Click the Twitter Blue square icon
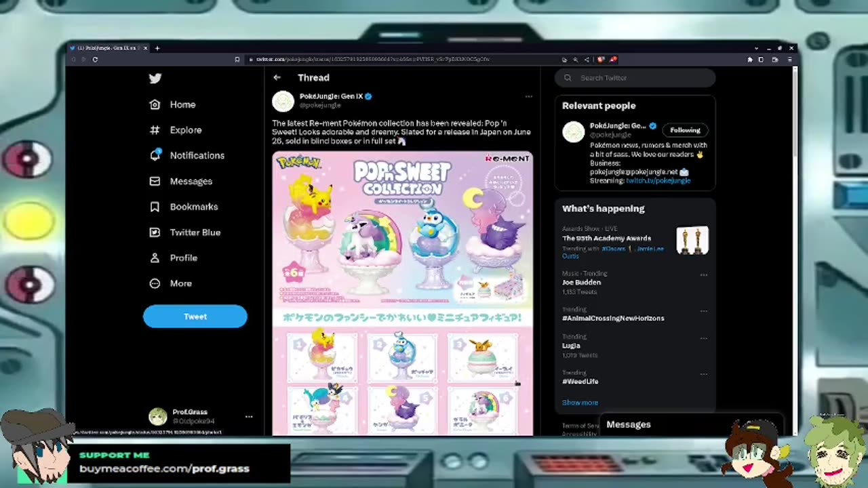This screenshot has height=488, width=868. pos(155,232)
